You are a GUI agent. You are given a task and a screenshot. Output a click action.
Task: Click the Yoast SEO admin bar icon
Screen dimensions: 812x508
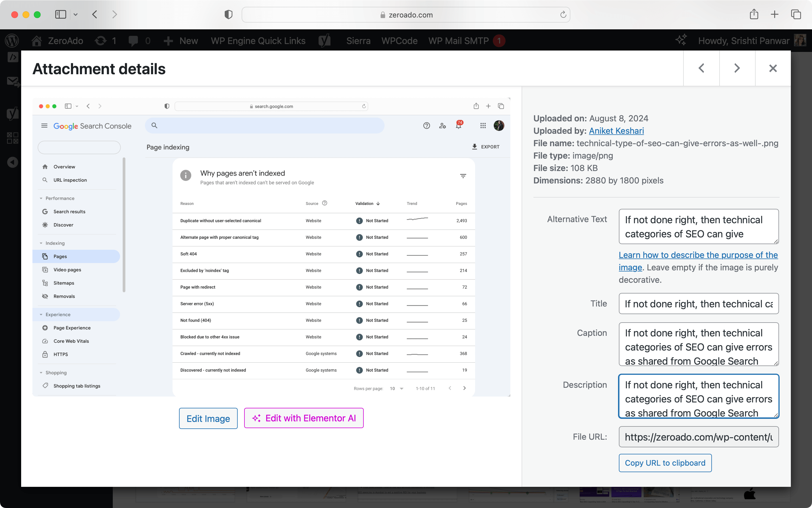(x=325, y=41)
